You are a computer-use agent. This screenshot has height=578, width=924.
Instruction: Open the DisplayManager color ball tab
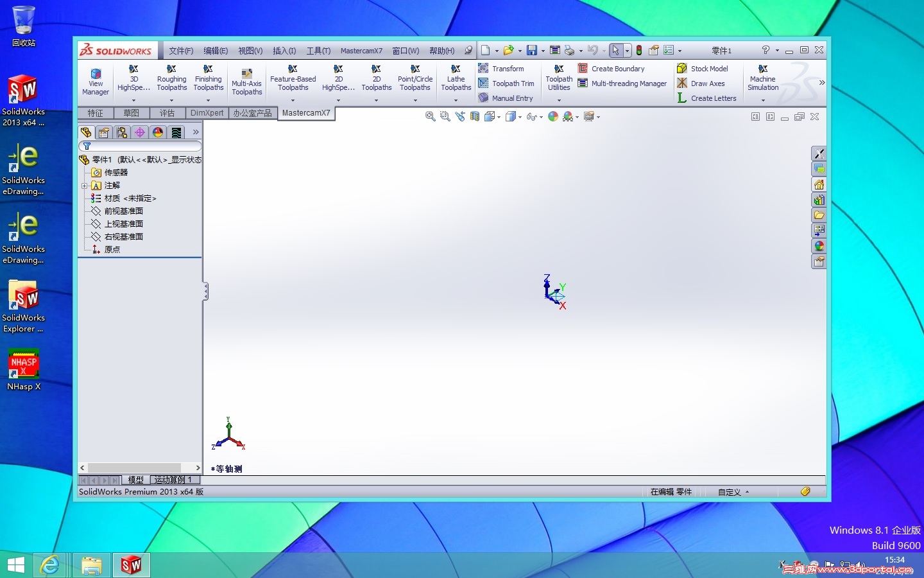(158, 132)
